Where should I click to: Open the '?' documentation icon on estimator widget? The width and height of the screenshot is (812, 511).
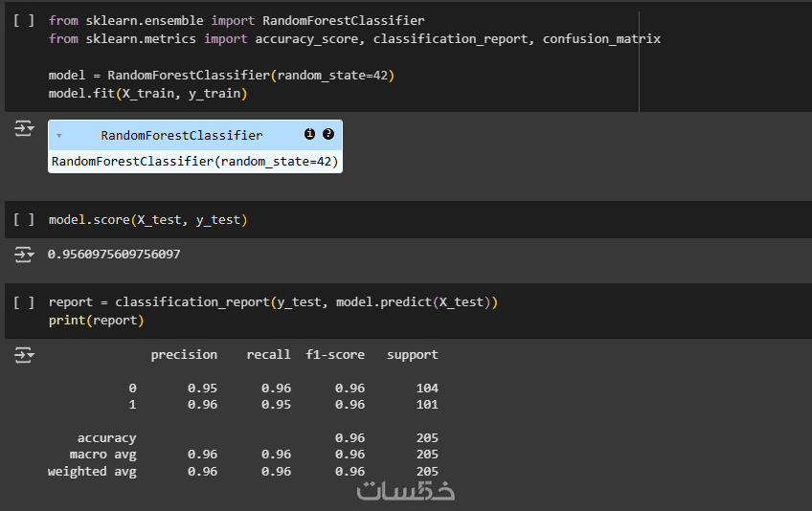point(328,135)
